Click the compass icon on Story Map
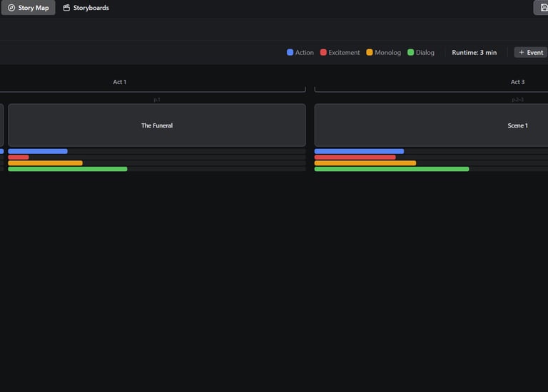 click(11, 8)
